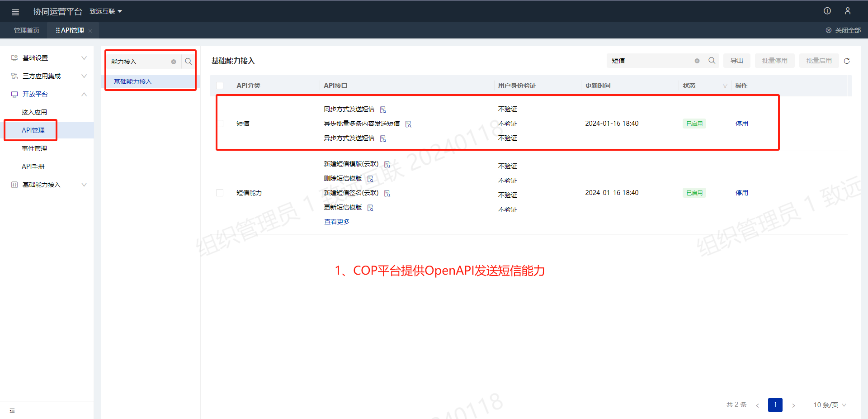Click the 短信能力 category cell
Image resolution: width=868 pixels, height=419 pixels.
point(249,193)
